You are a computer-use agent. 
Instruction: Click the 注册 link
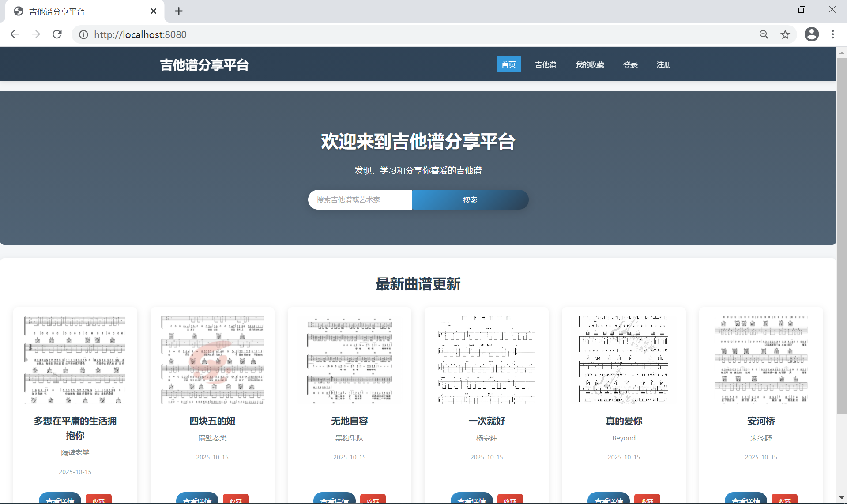tap(663, 64)
